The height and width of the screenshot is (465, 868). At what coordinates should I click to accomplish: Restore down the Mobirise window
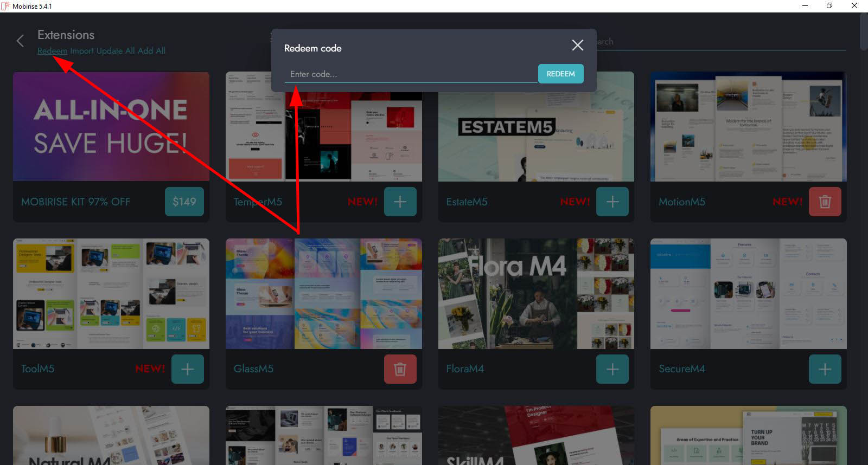829,6
